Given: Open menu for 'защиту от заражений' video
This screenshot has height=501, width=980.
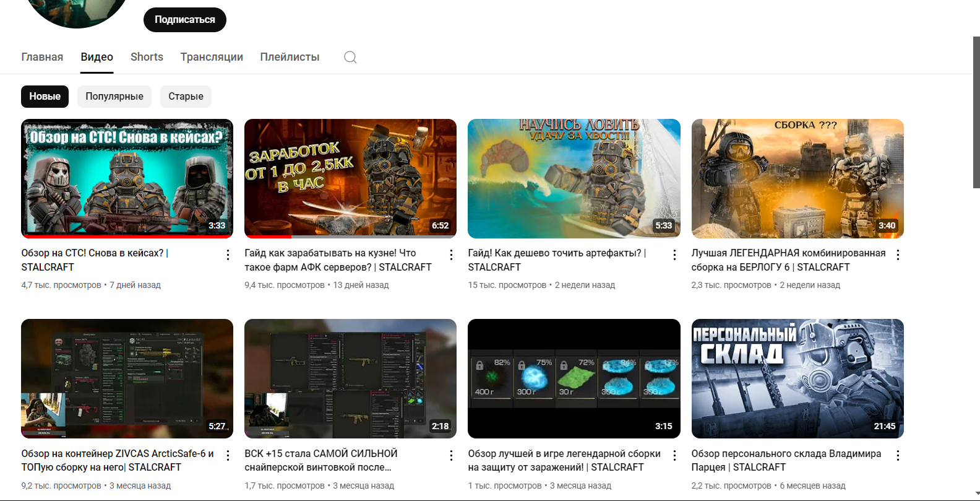Looking at the screenshot, I should coord(674,455).
